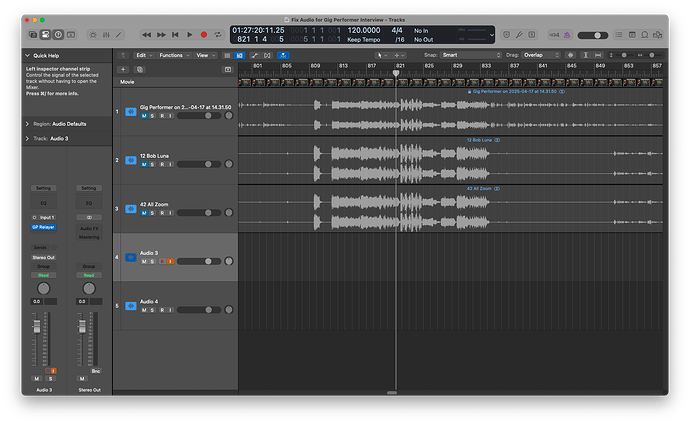This screenshot has width=690, height=423.
Task: Click the Quick Help toolbar button
Action: pos(58,35)
